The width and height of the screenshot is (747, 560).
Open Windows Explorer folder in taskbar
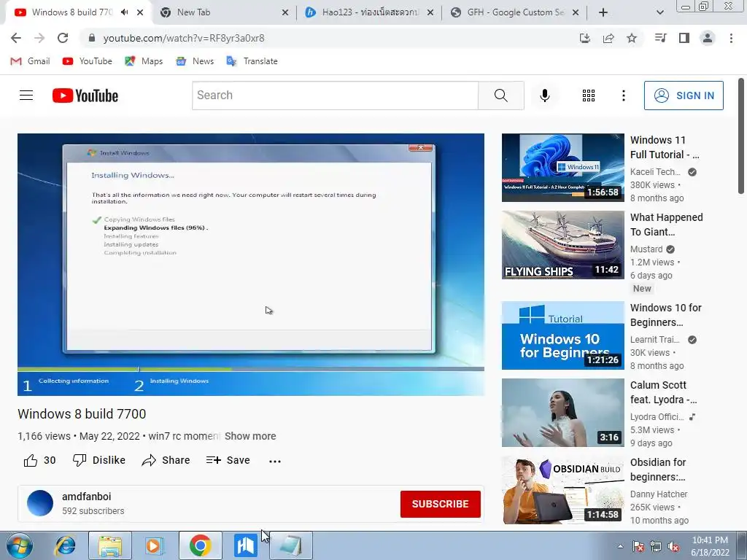(x=109, y=545)
